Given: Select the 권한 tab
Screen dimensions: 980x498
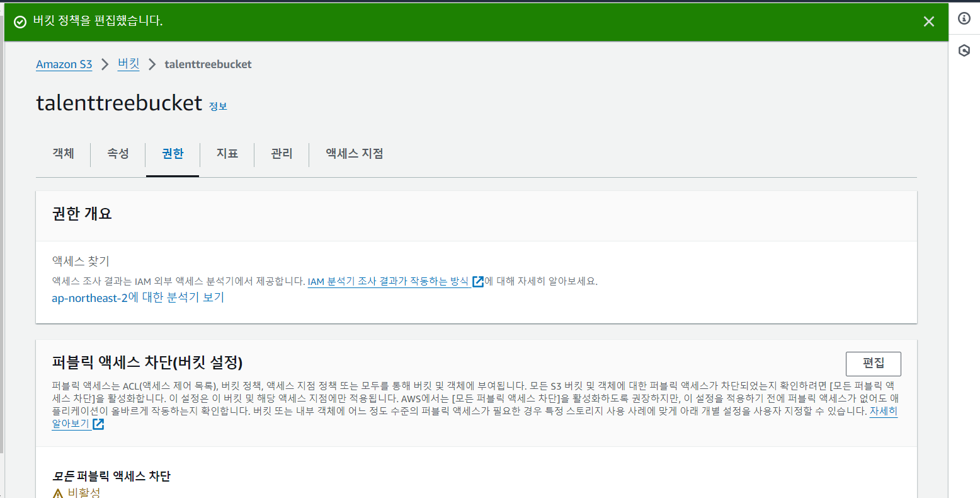Looking at the screenshot, I should tap(173, 153).
